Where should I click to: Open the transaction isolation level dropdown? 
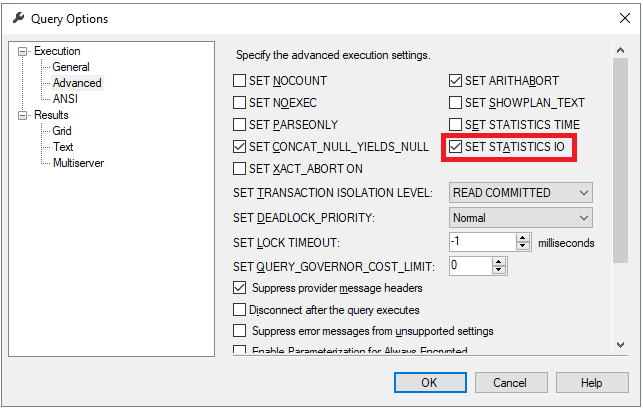click(520, 192)
